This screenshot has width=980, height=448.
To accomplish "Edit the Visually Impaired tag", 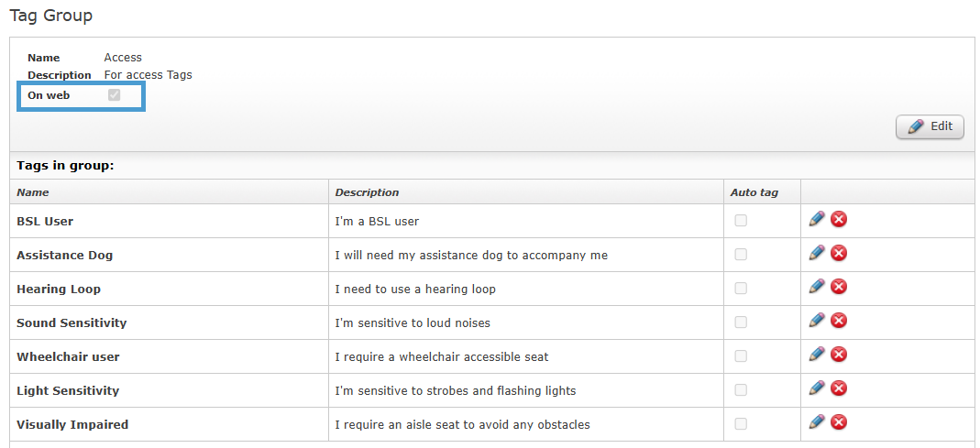I will click(817, 422).
